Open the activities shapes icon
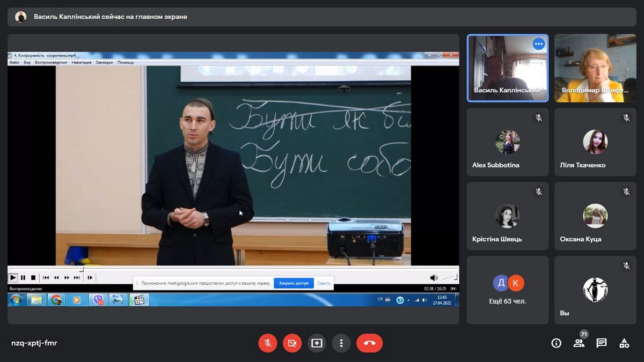This screenshot has height=362, width=644. 624,343
